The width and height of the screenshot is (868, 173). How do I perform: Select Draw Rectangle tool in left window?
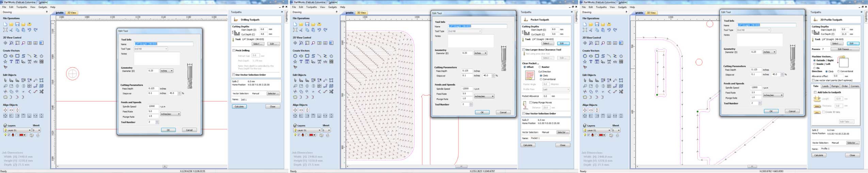pos(17,56)
